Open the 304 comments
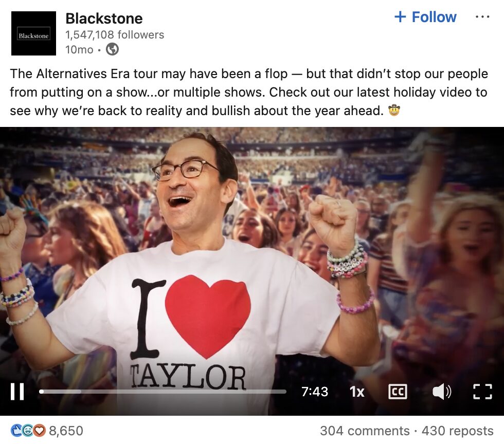The width and height of the screenshot is (504, 444). pos(365,431)
